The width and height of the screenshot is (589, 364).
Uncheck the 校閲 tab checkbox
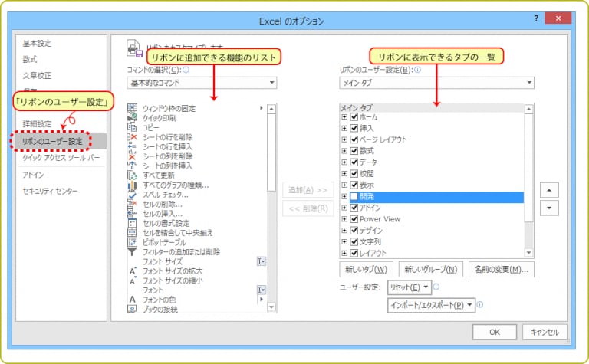354,173
